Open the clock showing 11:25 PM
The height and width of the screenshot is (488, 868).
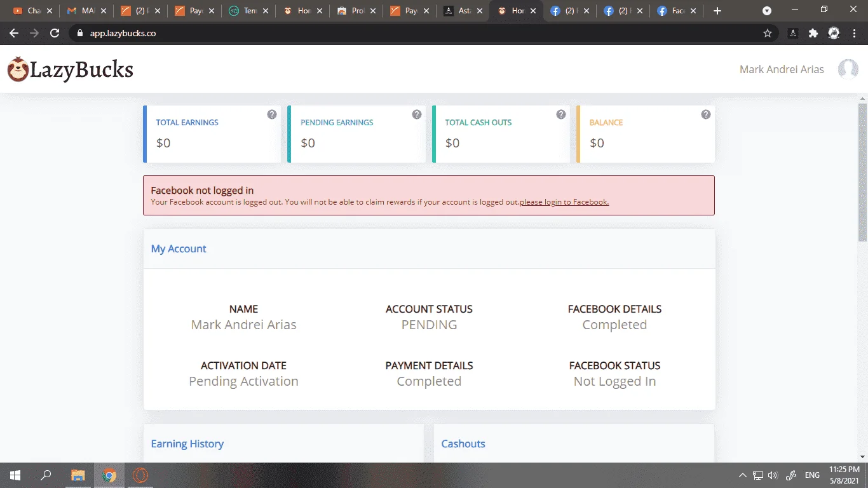[844, 475]
